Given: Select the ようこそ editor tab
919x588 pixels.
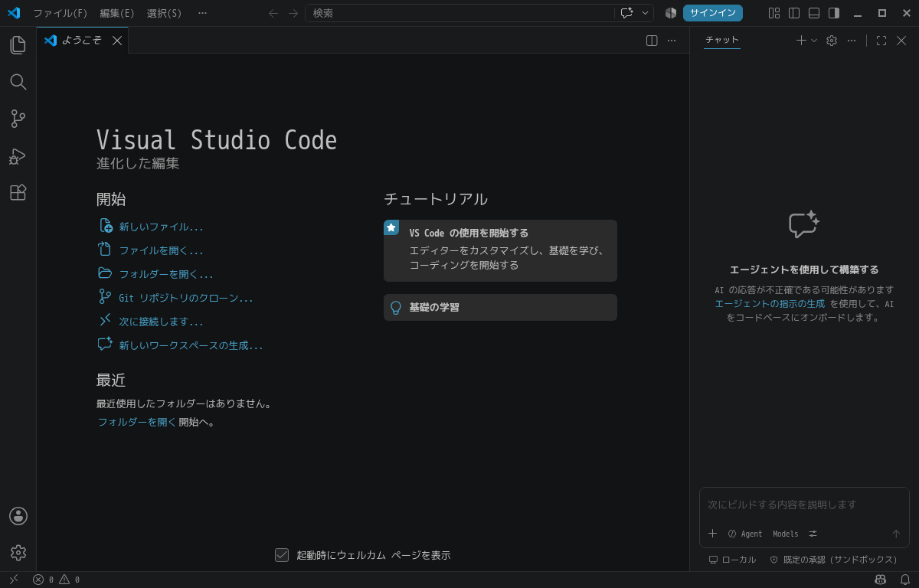Looking at the screenshot, I should pos(82,41).
